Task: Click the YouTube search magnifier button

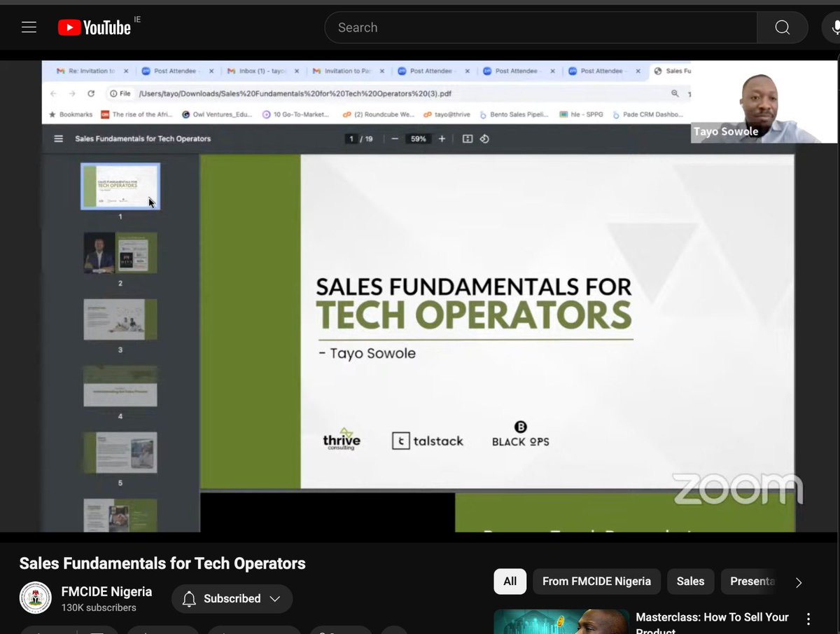Action: 782,27
